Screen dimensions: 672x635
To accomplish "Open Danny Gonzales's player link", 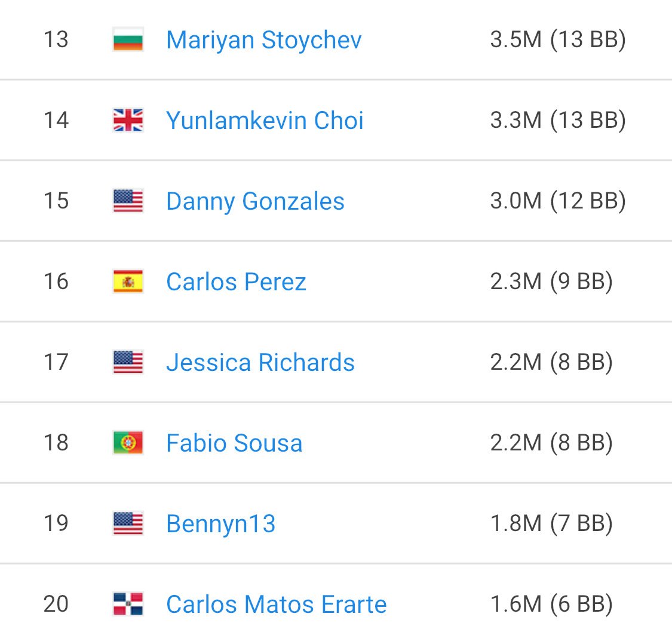I will 255,201.
